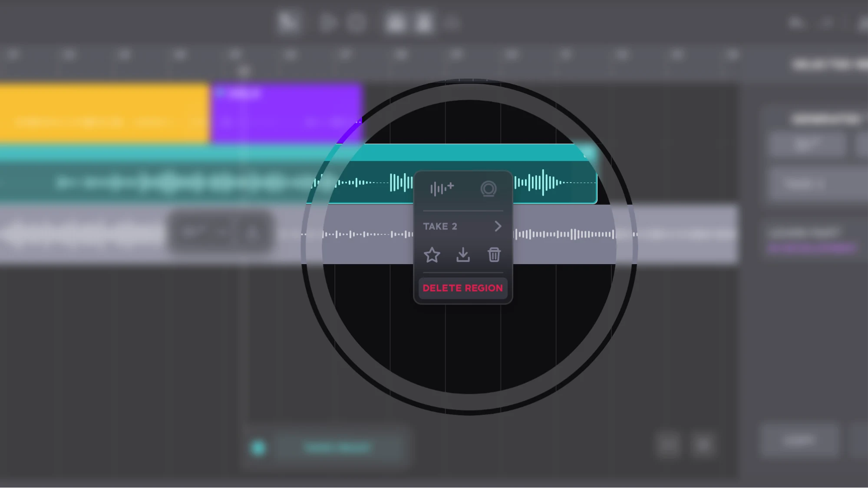The width and height of the screenshot is (868, 488).
Task: Click the leftmost blurred tool icon in toolbar
Action: [x=288, y=23]
